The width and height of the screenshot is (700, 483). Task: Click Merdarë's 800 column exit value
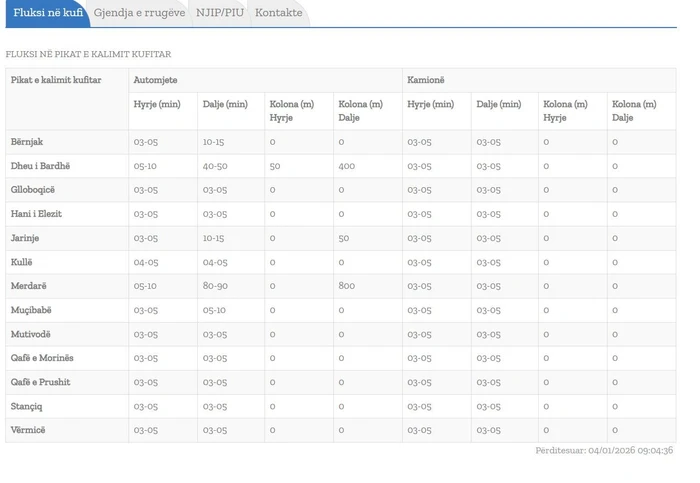(x=347, y=286)
